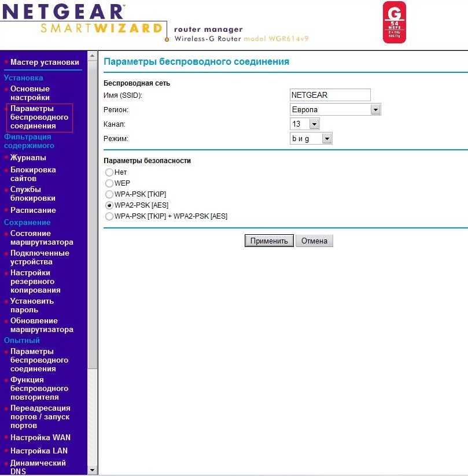Click the sidebar vertical scrollbar thumb
Image resolution: width=468 pixels, height=476 pixels.
(92, 214)
